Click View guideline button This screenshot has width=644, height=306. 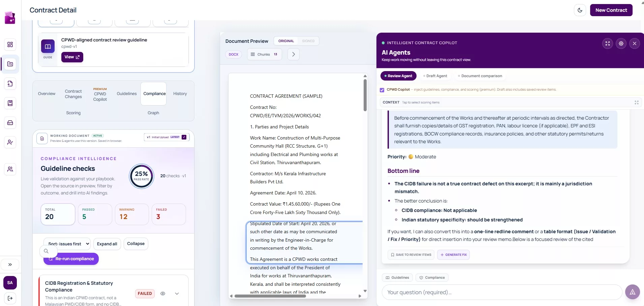(72, 57)
